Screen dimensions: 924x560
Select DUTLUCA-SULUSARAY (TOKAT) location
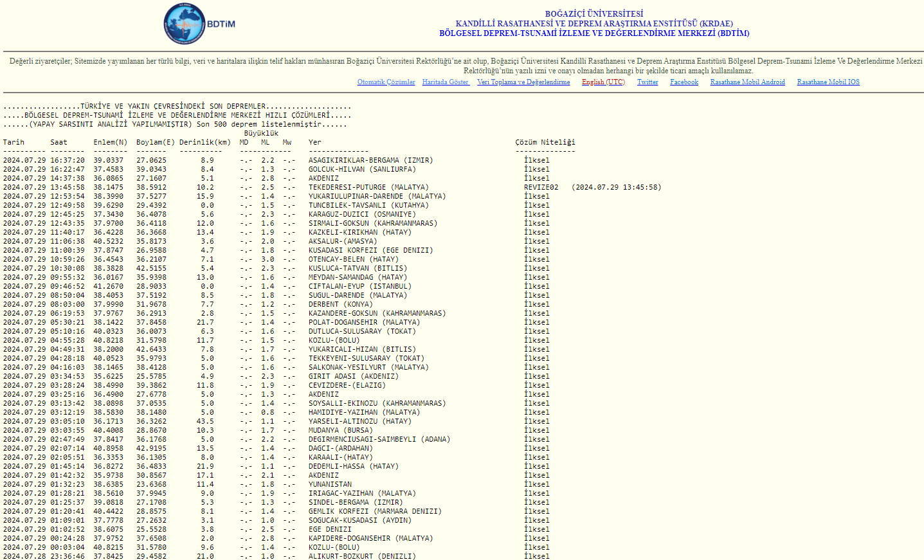coord(362,332)
